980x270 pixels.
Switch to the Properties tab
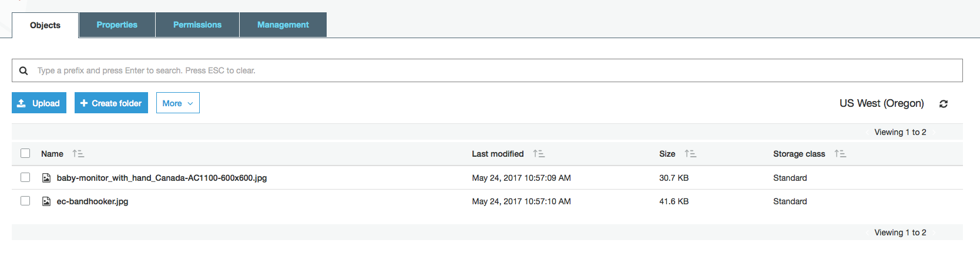point(117,25)
